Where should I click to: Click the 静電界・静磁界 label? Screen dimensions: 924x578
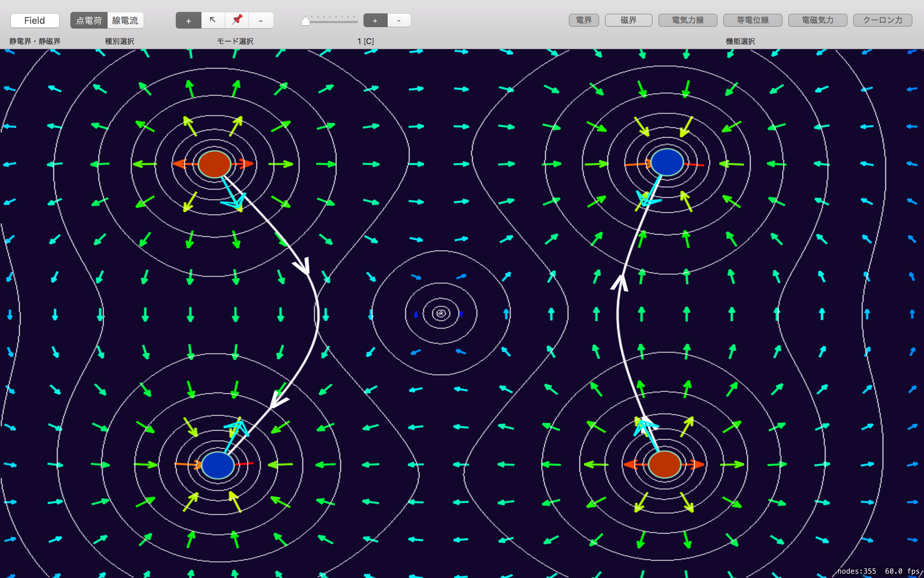(x=35, y=41)
